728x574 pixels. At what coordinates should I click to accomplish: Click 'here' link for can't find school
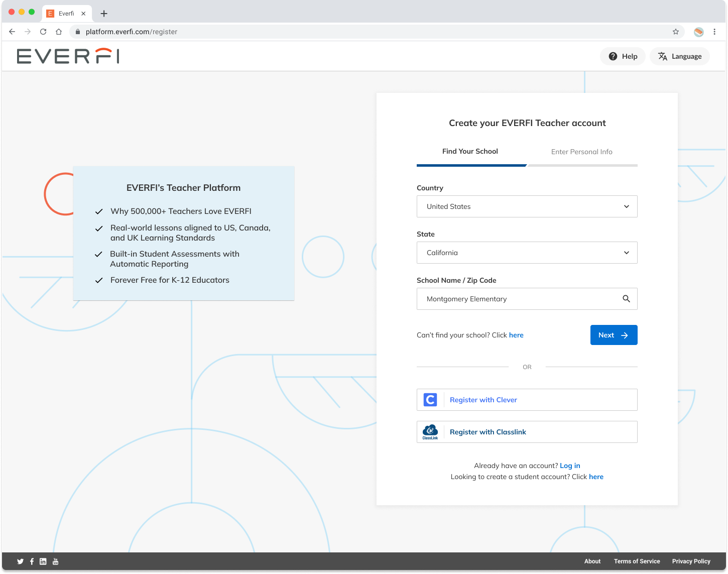(x=516, y=335)
